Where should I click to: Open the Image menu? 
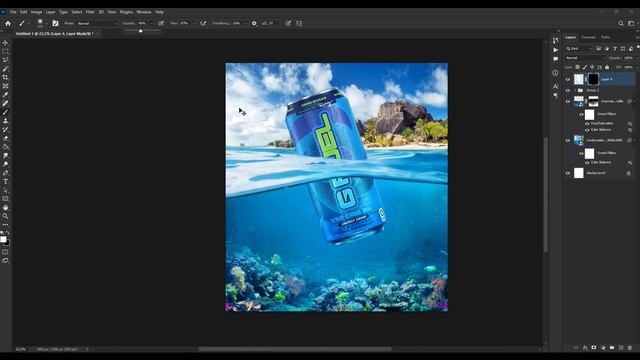[x=36, y=12]
